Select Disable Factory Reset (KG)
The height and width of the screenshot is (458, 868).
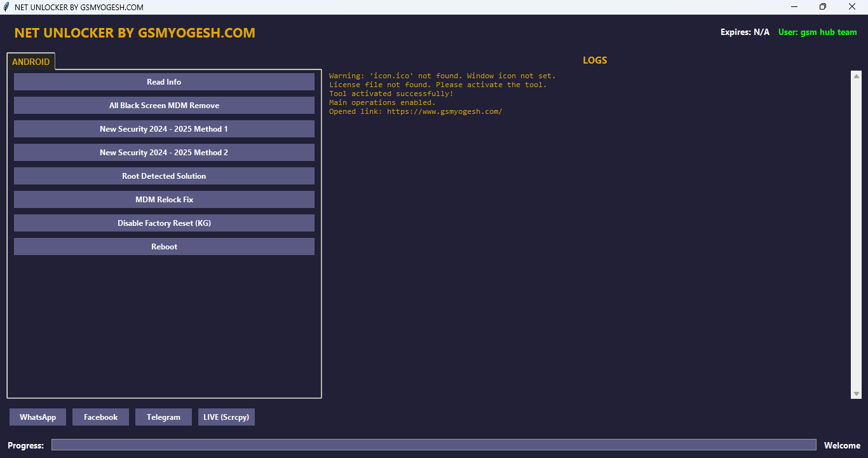point(164,223)
